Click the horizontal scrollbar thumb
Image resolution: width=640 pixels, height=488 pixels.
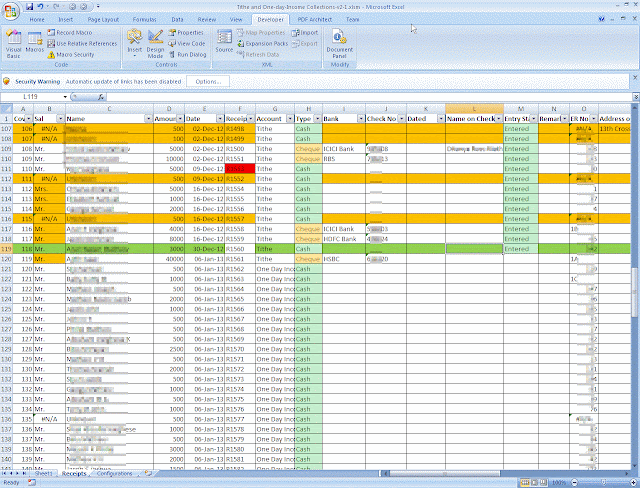click(x=445, y=474)
